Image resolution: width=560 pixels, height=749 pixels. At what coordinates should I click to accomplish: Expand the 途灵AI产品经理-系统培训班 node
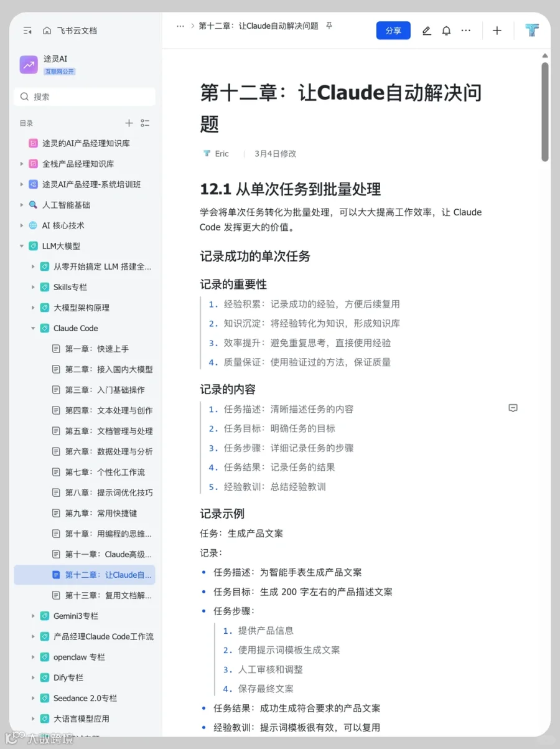[x=22, y=184]
